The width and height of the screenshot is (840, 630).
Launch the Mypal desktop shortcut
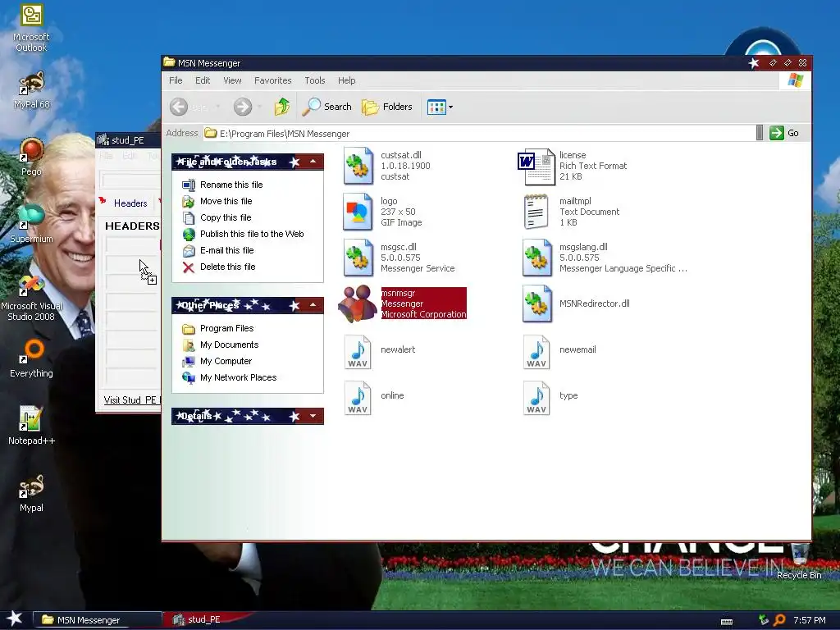31,493
